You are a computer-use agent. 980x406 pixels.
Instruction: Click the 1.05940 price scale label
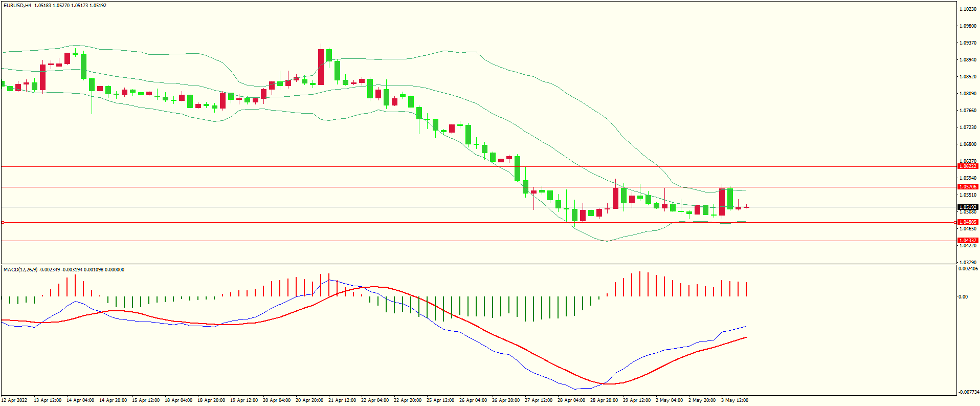click(968, 178)
